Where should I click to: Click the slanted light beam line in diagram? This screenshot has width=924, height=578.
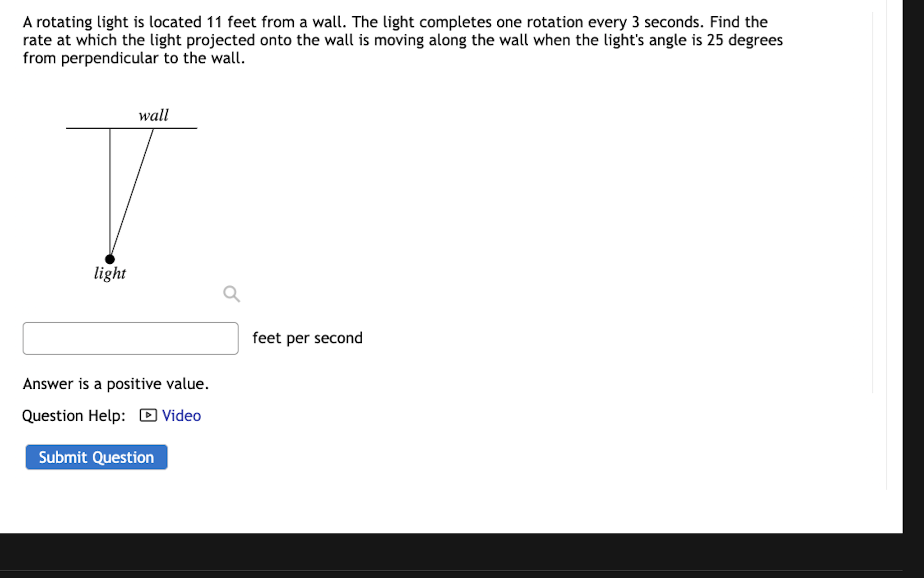[132, 193]
